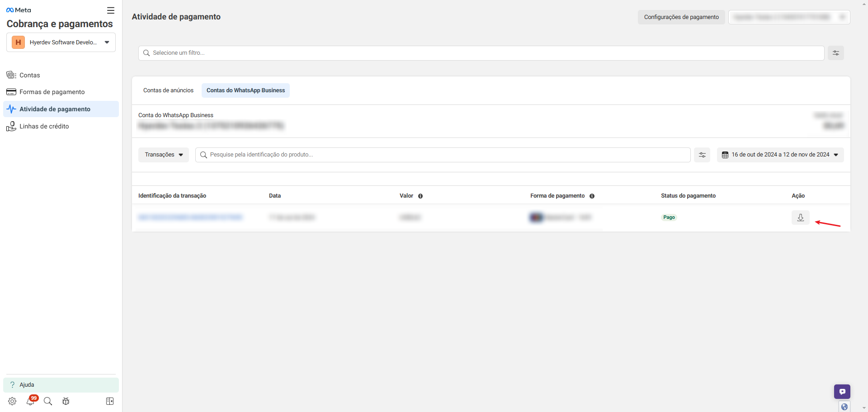Click the search magnifier in sidebar footer
The height and width of the screenshot is (412, 868).
[x=48, y=401]
